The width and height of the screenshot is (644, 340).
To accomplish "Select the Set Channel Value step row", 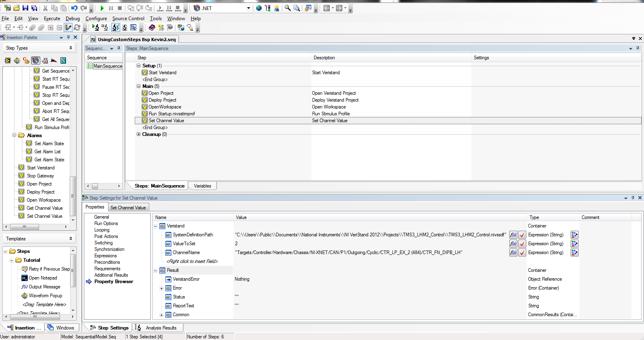I will tap(388, 121).
